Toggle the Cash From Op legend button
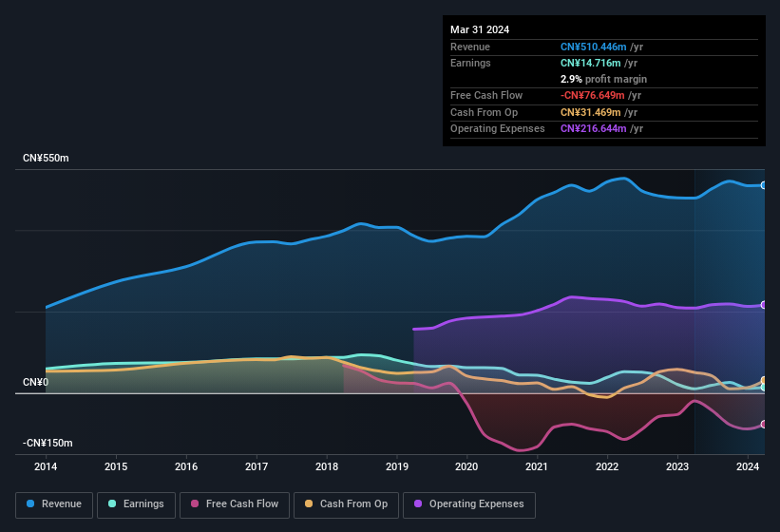Image resolution: width=780 pixels, height=532 pixels. (346, 504)
